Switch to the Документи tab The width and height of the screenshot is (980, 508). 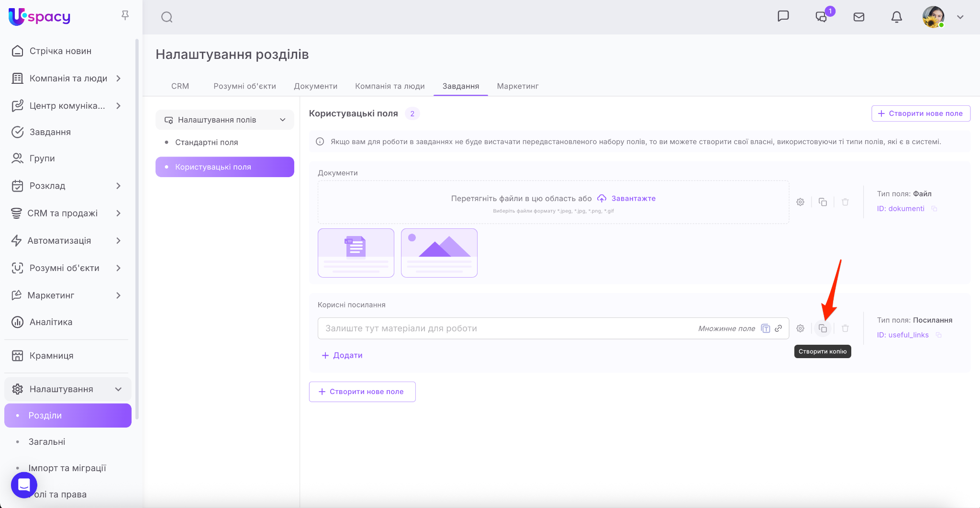click(x=315, y=86)
